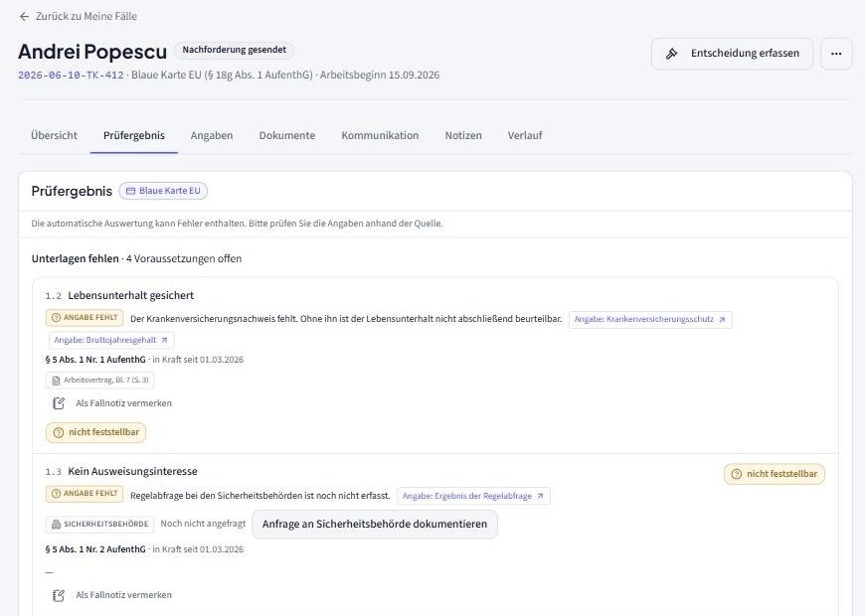865x616 pixels.
Task: Click ANGABE FEHLT tag in Lebensunterhalt section
Action: click(x=85, y=318)
